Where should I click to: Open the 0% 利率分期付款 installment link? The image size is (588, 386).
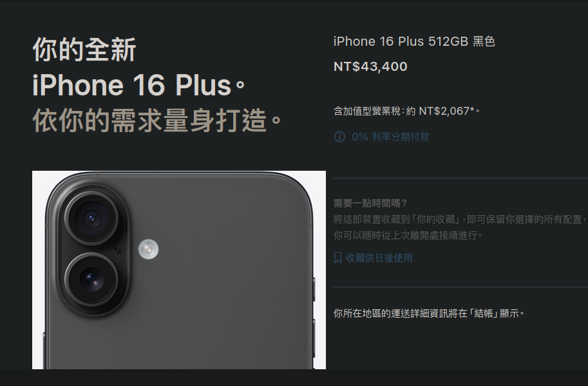tap(390, 137)
